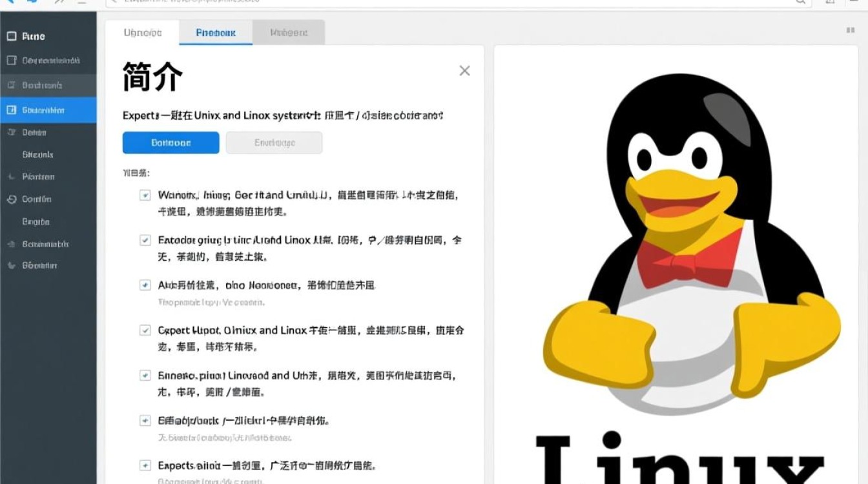Image resolution: width=868 pixels, height=484 pixels.
Task: Click the highlighted blue Generation sidebar icon
Action: 11,110
